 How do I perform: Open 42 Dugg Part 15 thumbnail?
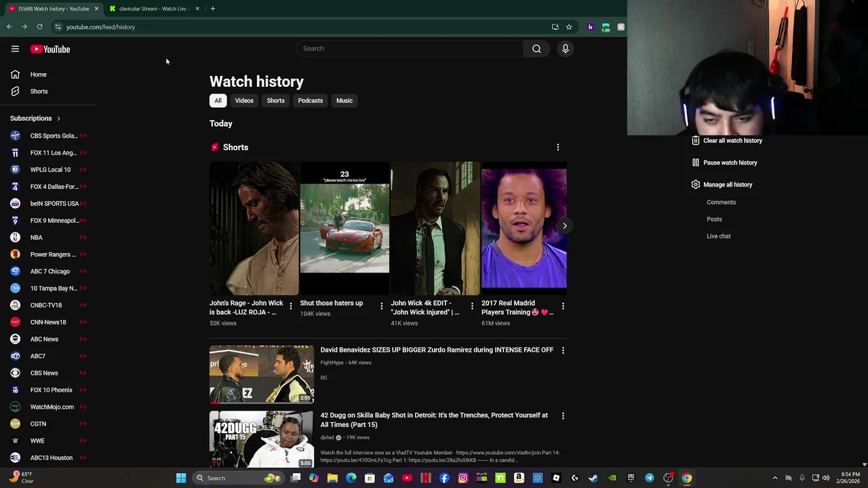(x=261, y=439)
